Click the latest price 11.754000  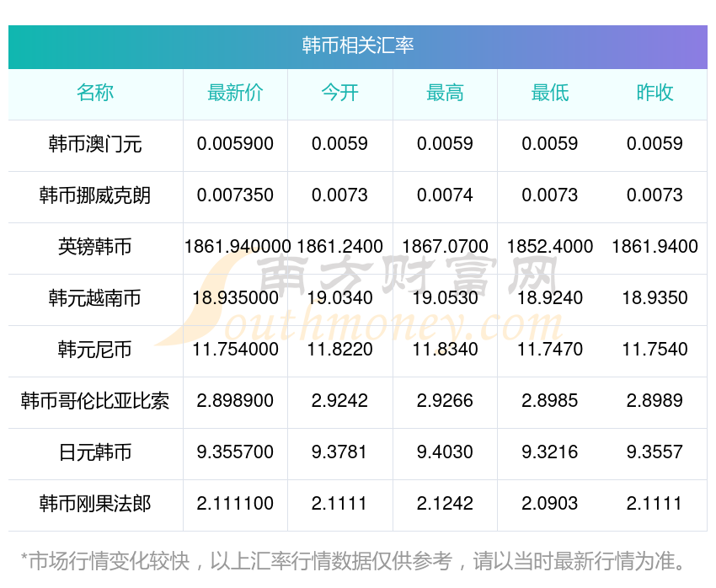click(x=235, y=350)
